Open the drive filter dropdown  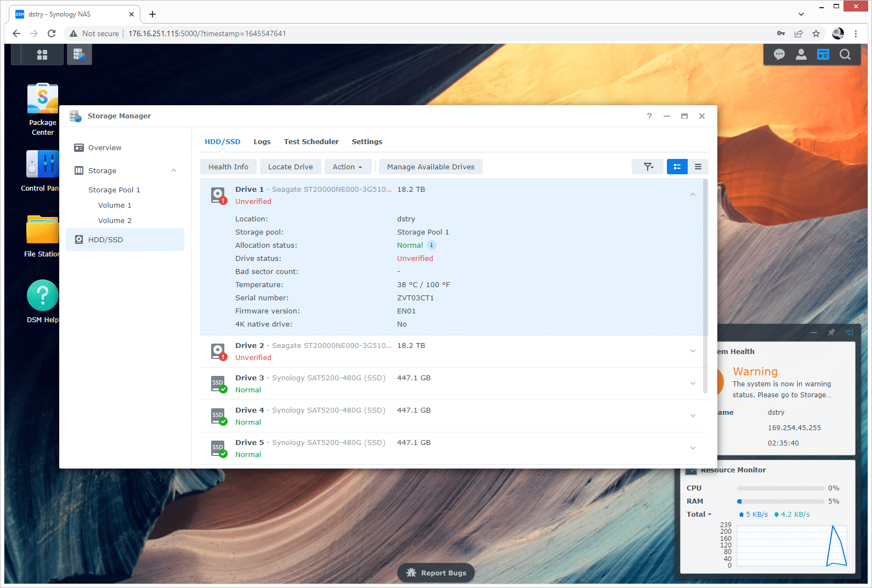[648, 167]
